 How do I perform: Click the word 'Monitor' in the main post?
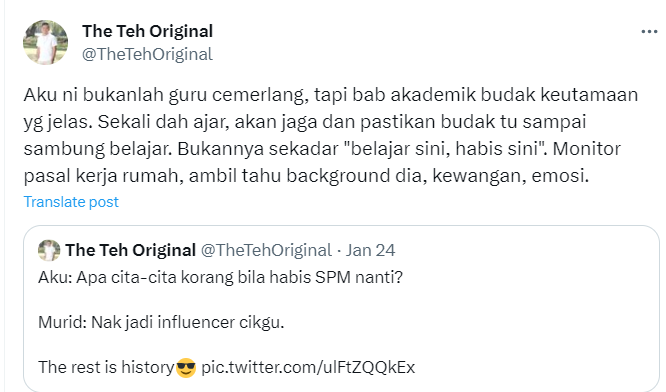(x=587, y=149)
